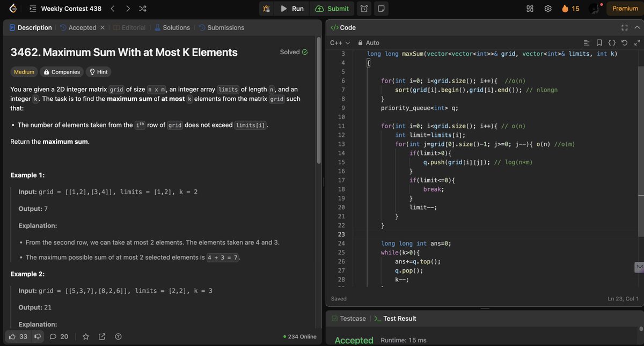
Task: Run the code
Action: tap(292, 9)
